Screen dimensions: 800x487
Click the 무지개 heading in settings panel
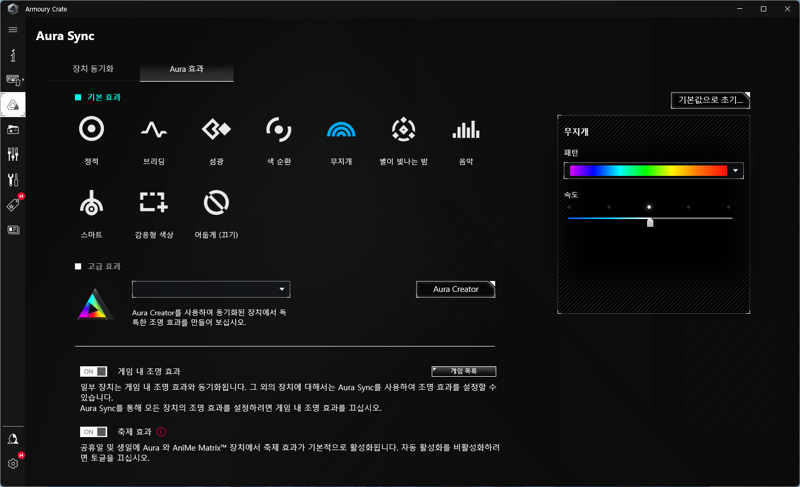[x=576, y=132]
